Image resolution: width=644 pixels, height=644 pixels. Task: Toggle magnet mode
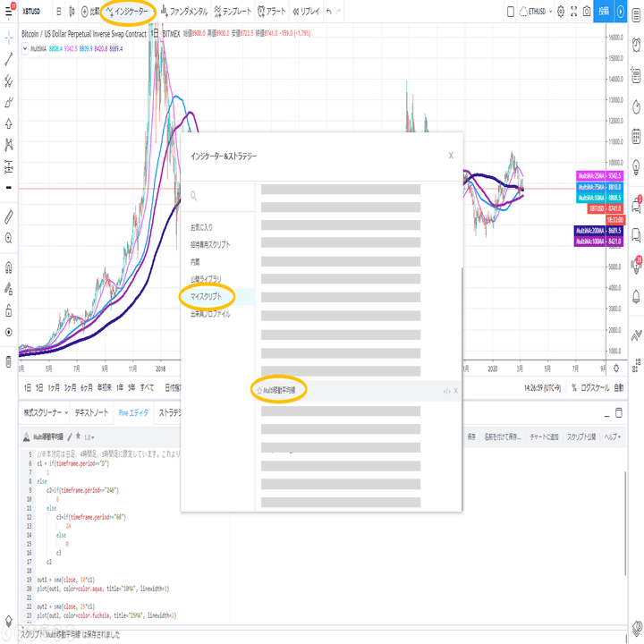(9, 268)
